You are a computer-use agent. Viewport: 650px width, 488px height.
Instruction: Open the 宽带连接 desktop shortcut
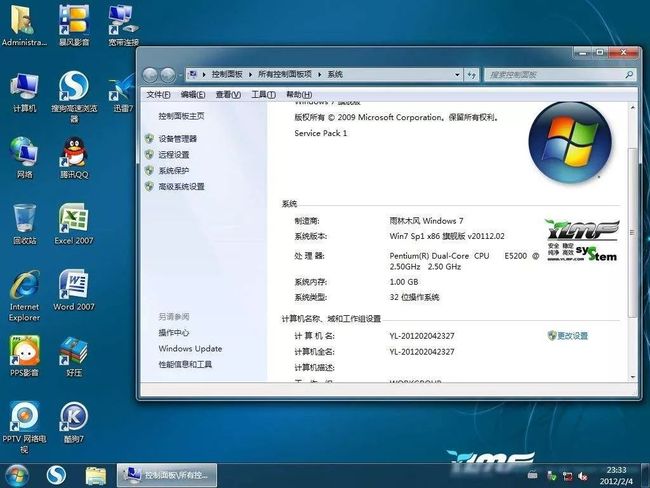pyautogui.click(x=123, y=24)
